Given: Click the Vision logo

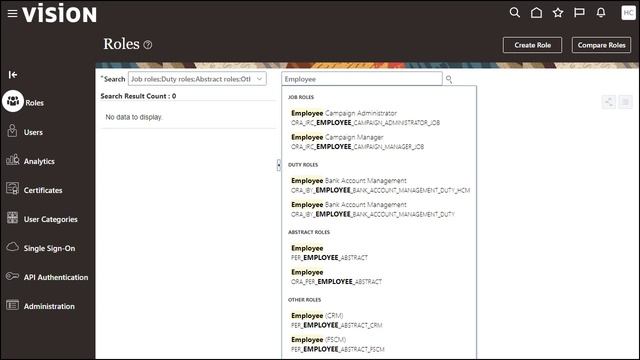Looking at the screenshot, I should point(60,14).
